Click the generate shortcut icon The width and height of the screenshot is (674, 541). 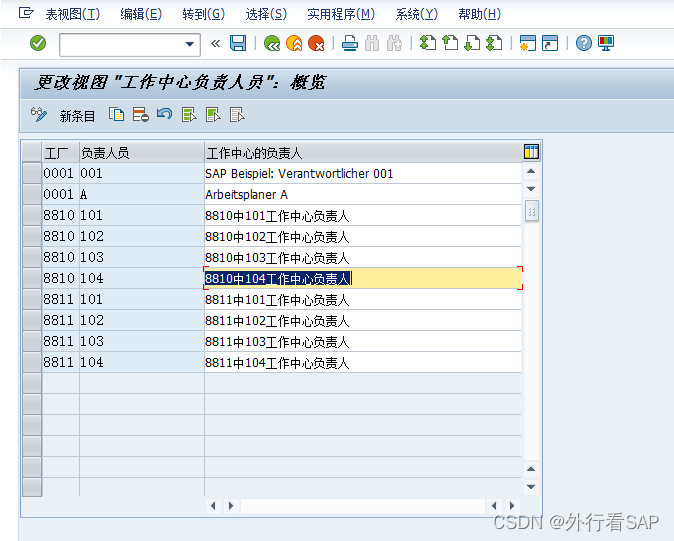click(x=550, y=43)
